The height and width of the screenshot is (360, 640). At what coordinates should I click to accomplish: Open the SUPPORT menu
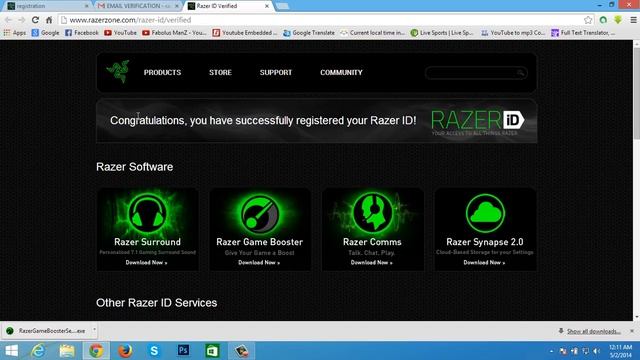(276, 73)
